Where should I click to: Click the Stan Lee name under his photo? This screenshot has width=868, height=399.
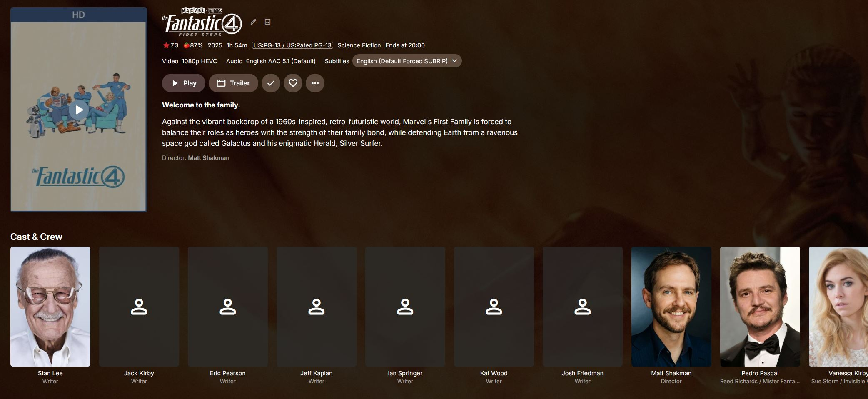(x=50, y=373)
